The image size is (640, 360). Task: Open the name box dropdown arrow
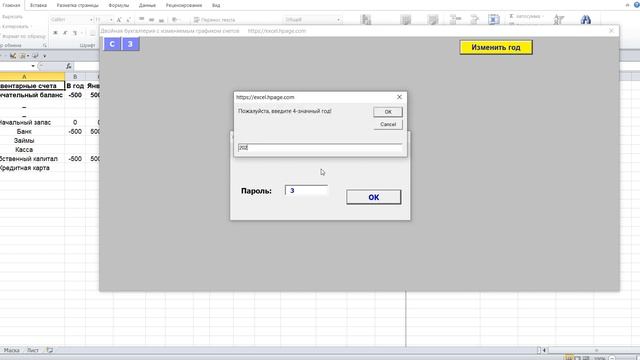[33, 66]
